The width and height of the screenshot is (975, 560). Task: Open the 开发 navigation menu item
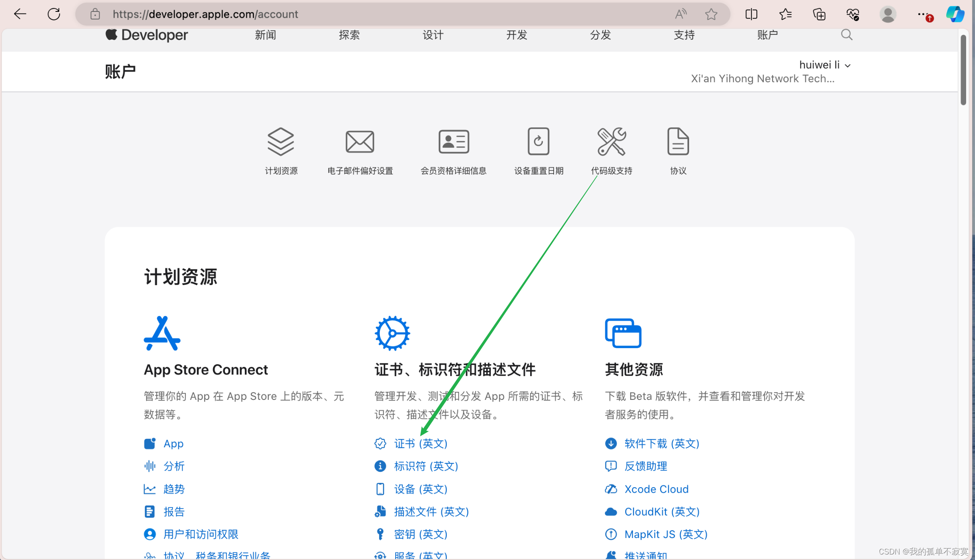tap(517, 35)
